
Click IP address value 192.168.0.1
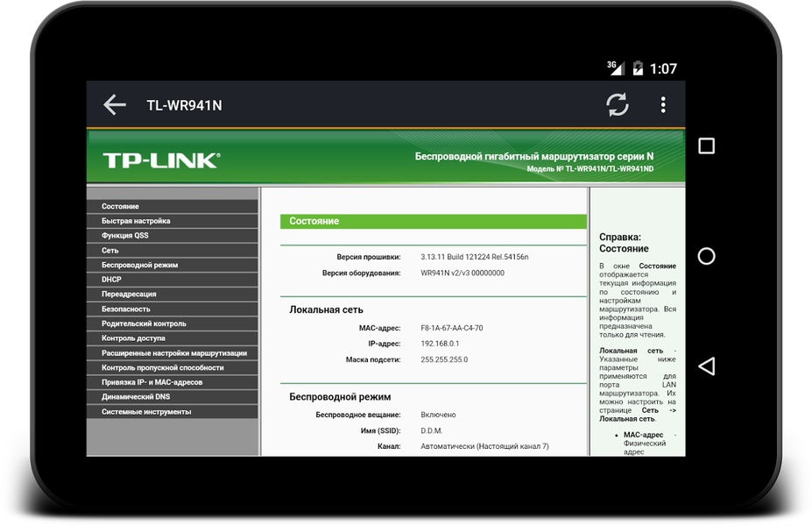(x=440, y=344)
